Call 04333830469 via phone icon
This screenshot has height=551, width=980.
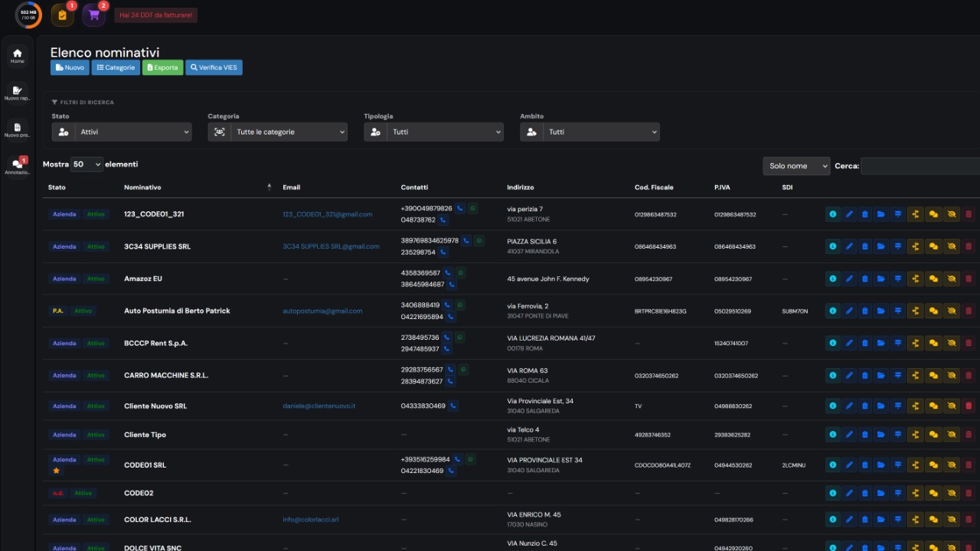point(454,406)
